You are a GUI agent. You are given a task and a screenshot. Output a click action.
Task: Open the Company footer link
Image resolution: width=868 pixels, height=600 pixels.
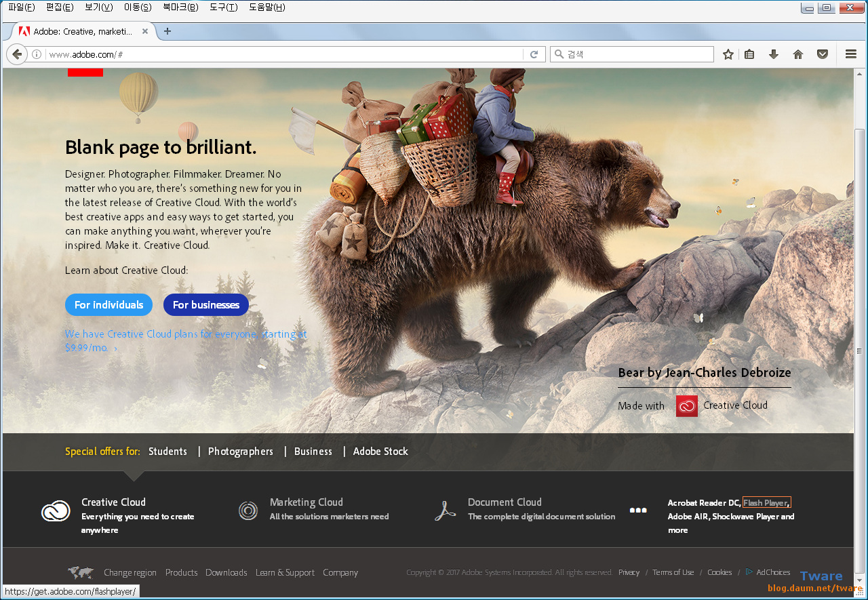340,573
